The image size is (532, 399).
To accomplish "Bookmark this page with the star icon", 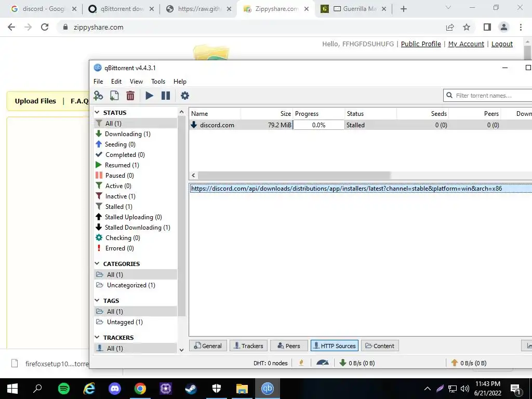I will tap(467, 27).
